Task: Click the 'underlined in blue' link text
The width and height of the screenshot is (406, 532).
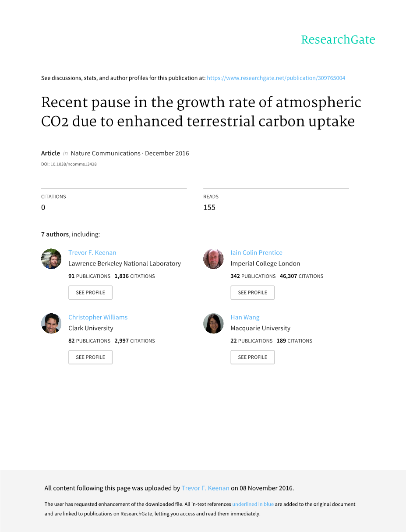Action: click(253, 504)
